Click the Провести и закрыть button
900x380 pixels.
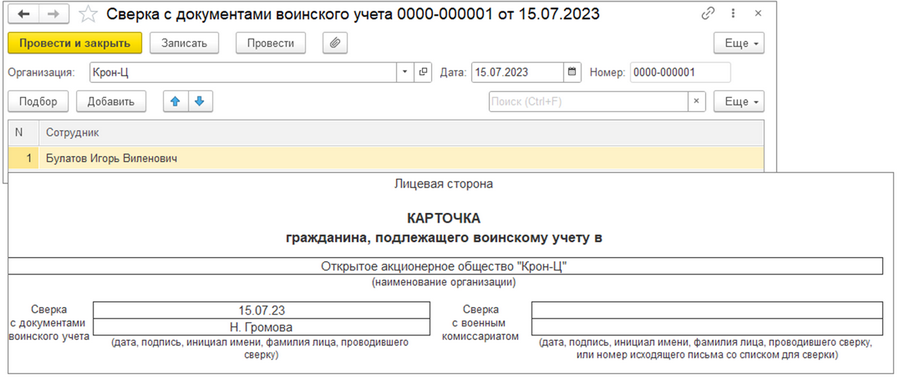75,43
